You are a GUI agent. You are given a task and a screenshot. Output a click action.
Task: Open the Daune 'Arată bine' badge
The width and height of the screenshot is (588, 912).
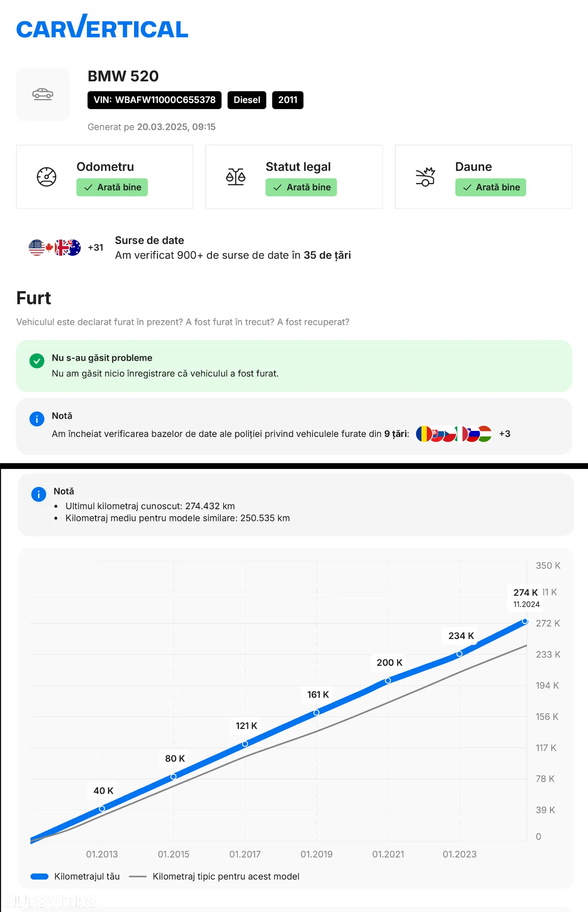pyautogui.click(x=491, y=187)
